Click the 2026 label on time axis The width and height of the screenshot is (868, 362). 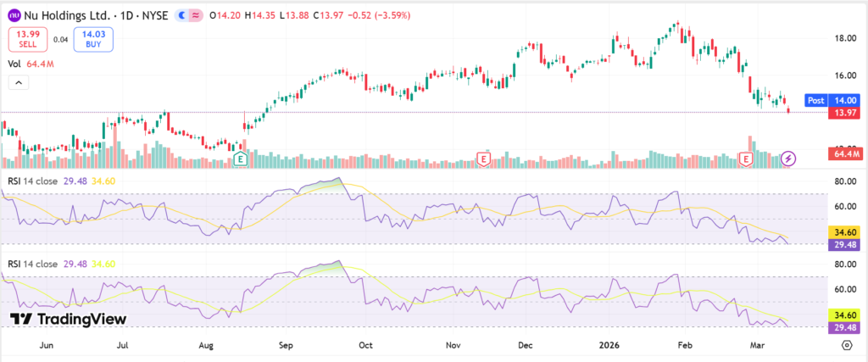tap(609, 345)
